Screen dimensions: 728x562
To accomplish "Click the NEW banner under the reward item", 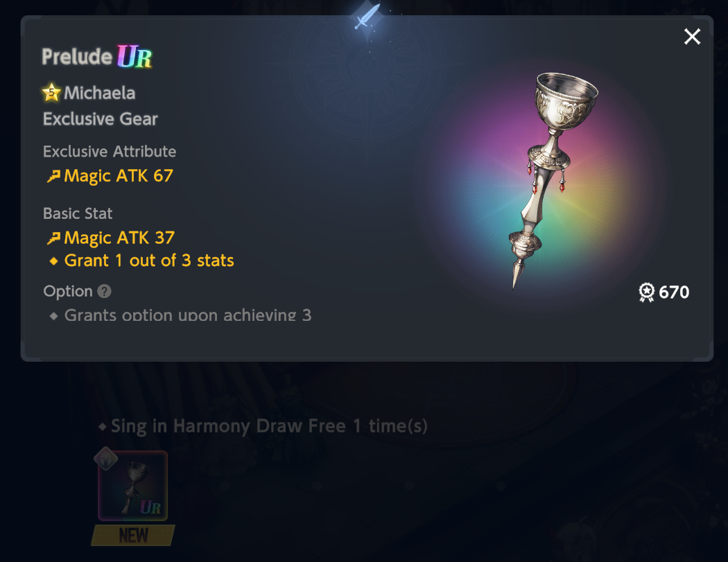I will pos(133,536).
